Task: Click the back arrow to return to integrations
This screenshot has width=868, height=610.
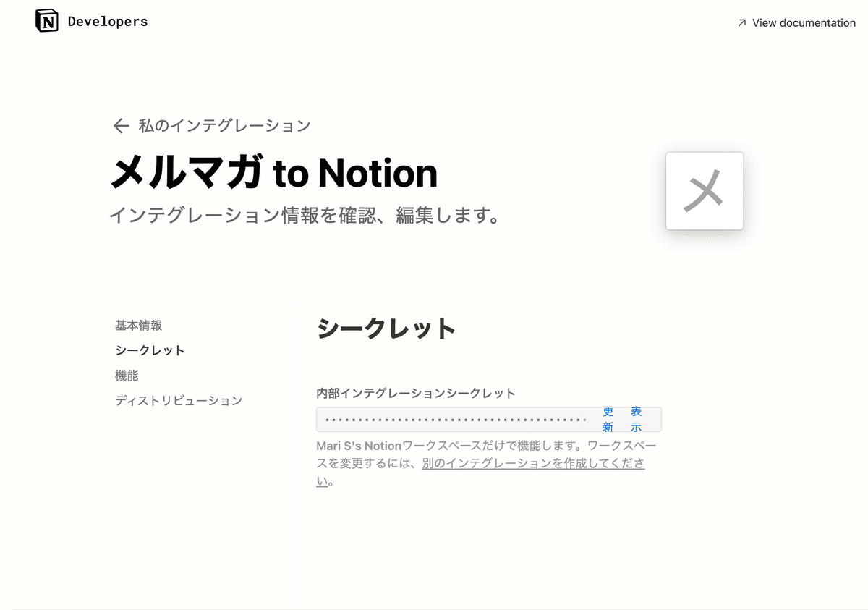Action: point(121,125)
